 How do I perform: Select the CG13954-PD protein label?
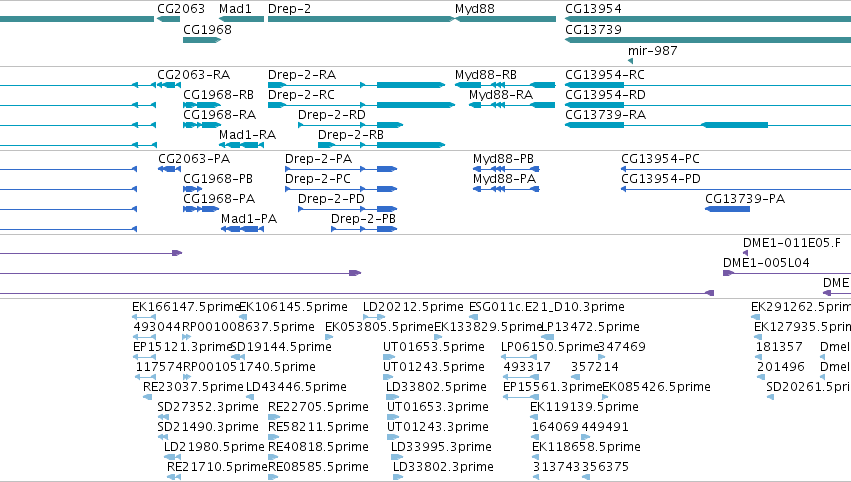pos(661,179)
